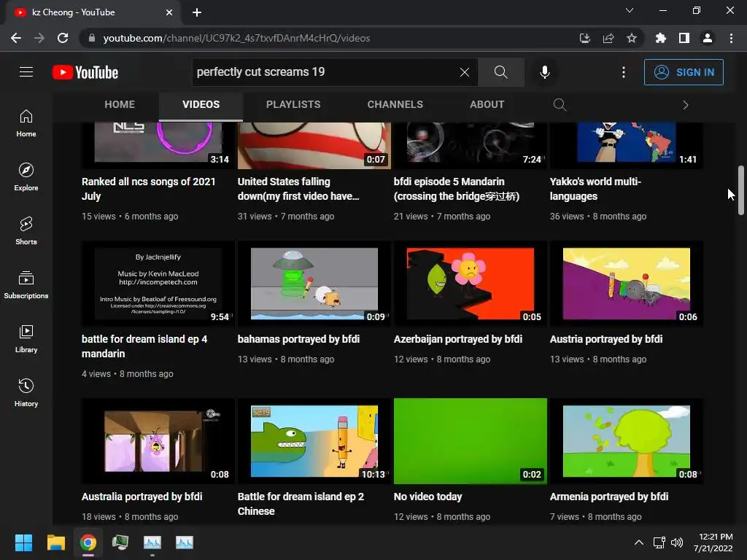The width and height of the screenshot is (747, 560).
Task: Click the 10:13 dinosaur and pencil thumbnail
Action: (314, 441)
